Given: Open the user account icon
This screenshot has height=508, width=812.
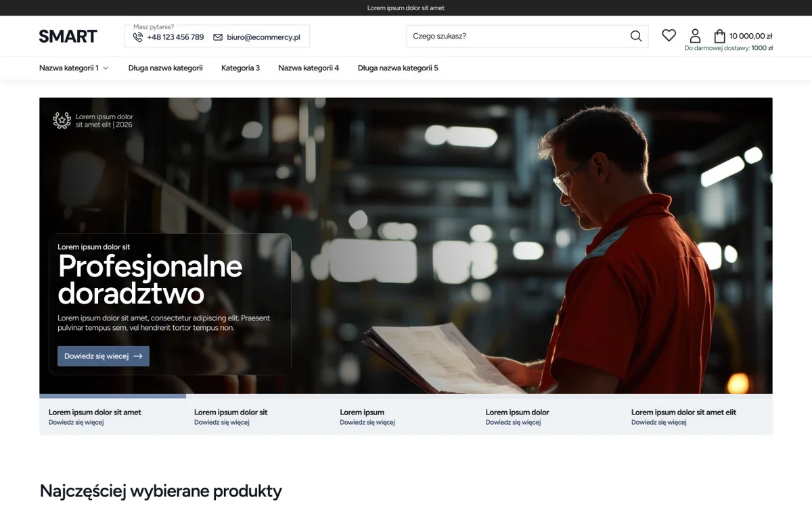Looking at the screenshot, I should pos(695,36).
